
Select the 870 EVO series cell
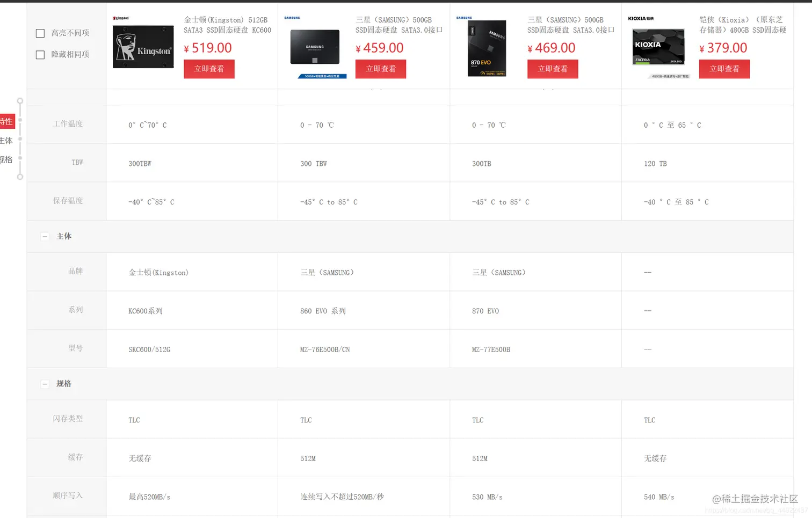click(536, 310)
